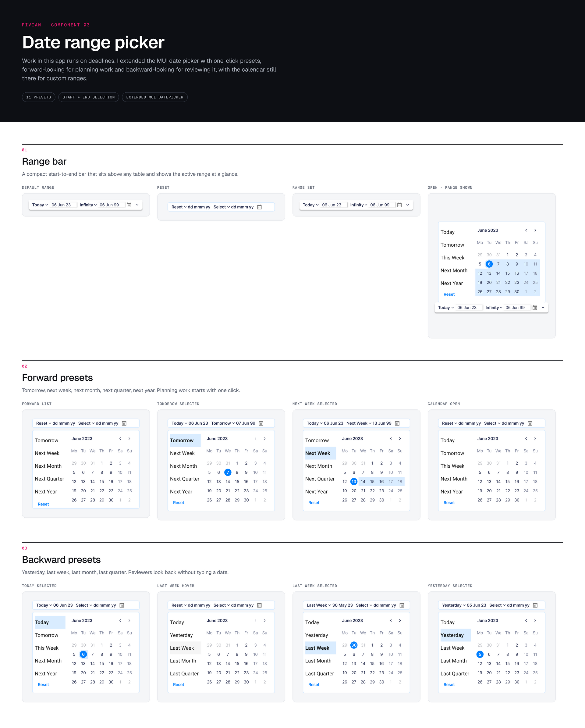Screen dimensions: 585x728
Task: Open Select dropdown in the Reset panel bar
Action: 222,207
